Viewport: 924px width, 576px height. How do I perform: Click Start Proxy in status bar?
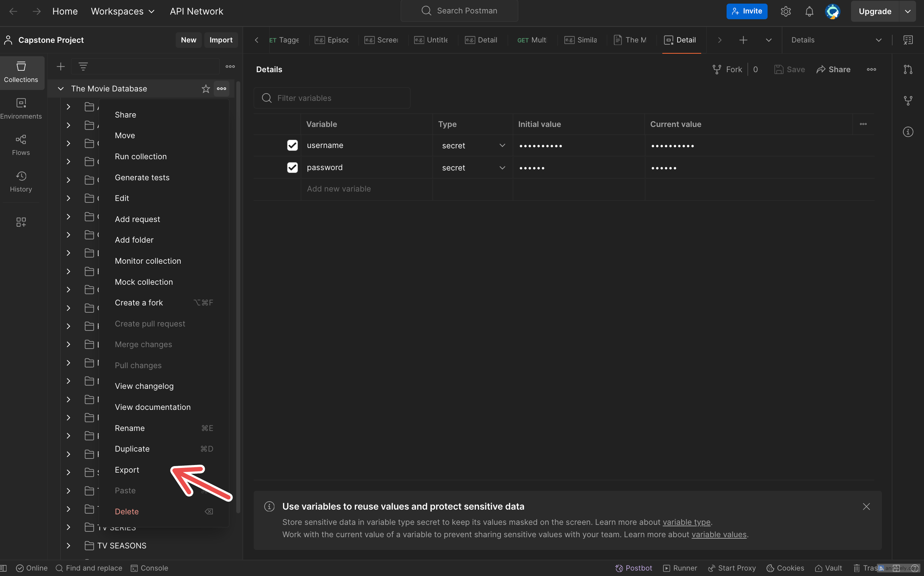732,568
